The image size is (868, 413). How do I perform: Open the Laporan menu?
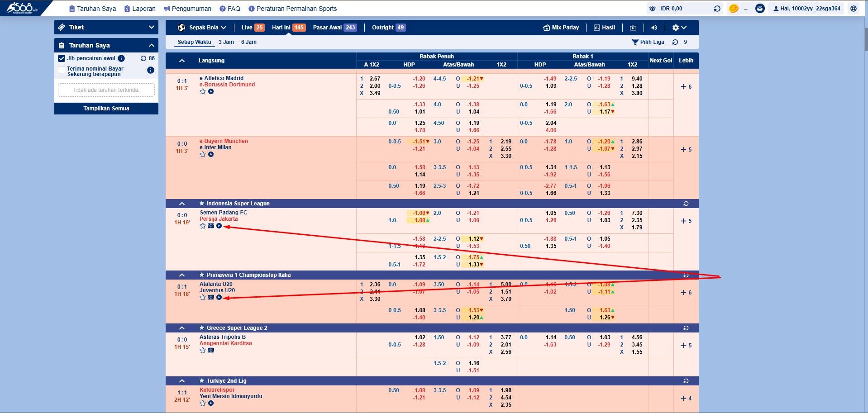click(140, 9)
